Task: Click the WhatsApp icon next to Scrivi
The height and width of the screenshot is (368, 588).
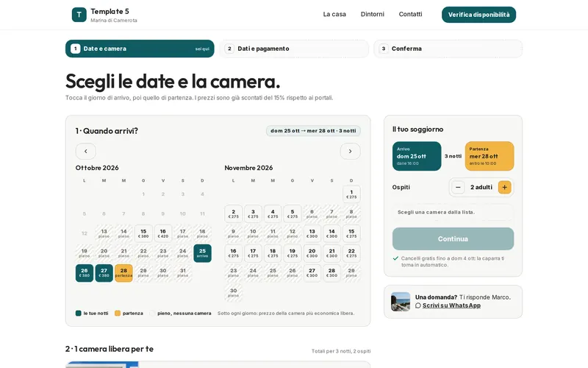Action: pyautogui.click(x=418, y=305)
